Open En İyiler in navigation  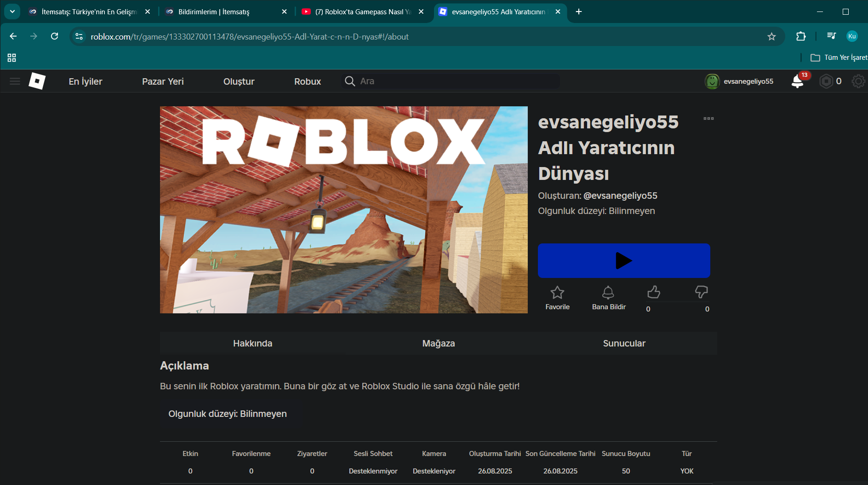click(86, 81)
